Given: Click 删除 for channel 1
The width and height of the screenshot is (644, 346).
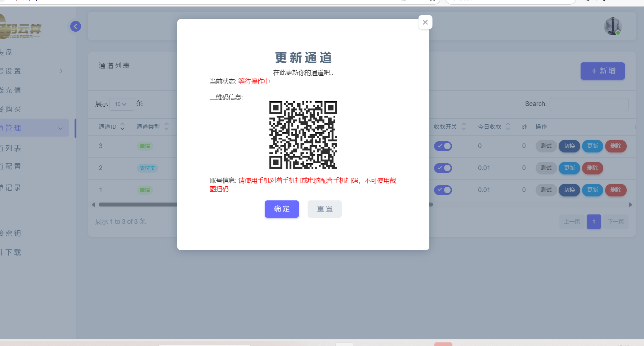Looking at the screenshot, I should coord(616,190).
